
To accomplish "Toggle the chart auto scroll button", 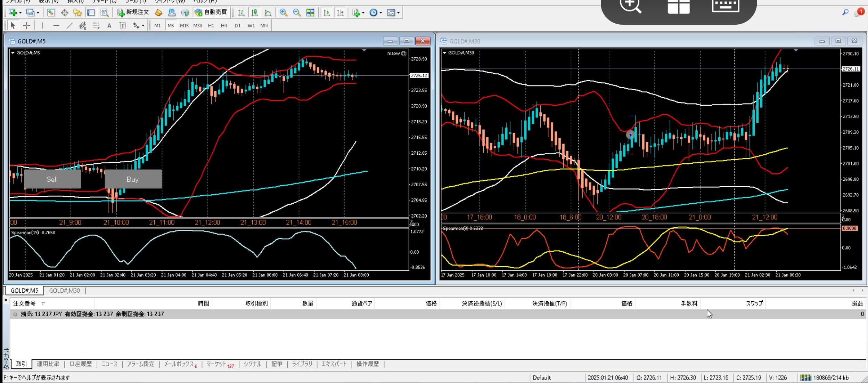I will [x=327, y=13].
